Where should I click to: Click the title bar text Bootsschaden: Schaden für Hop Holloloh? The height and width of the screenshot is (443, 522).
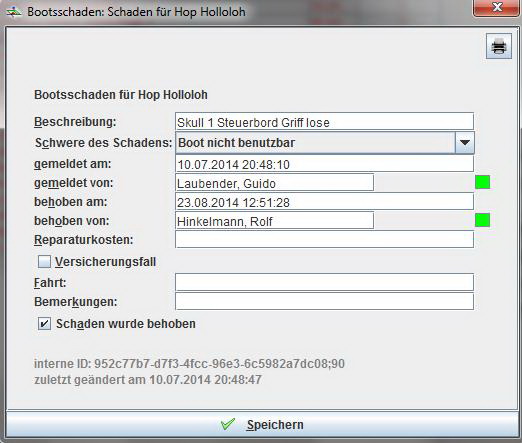[136, 12]
